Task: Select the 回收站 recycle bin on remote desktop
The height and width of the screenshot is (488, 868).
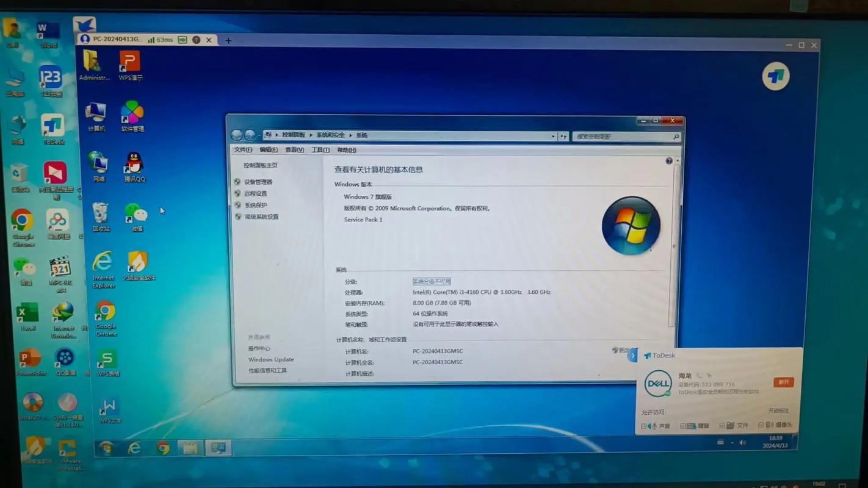Action: coord(101,217)
